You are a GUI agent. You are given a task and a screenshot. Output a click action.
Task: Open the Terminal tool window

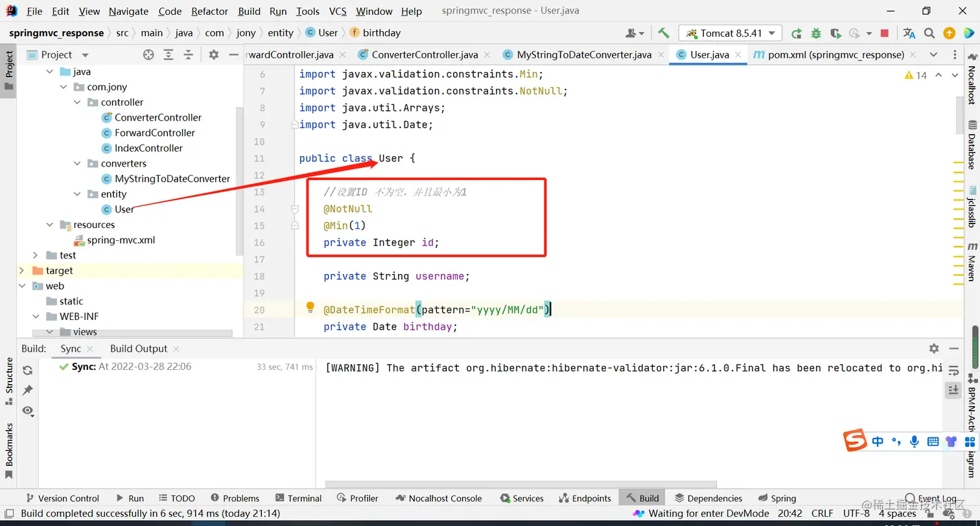[298, 498]
